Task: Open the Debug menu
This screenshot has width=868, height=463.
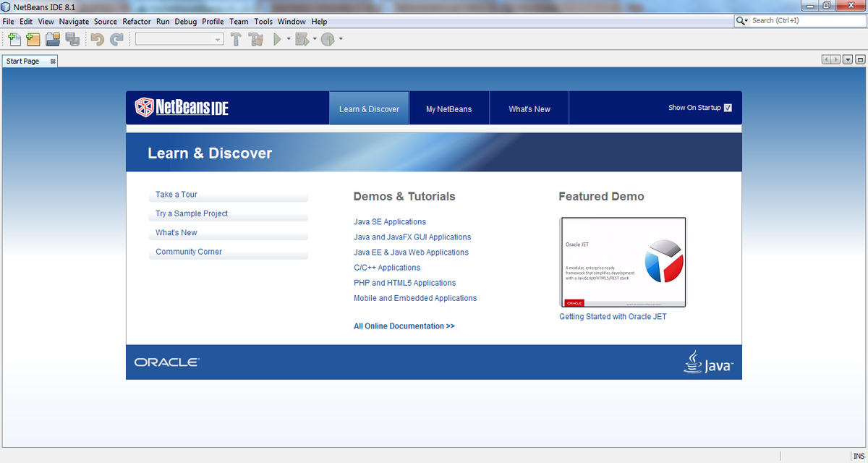Action: coord(186,22)
